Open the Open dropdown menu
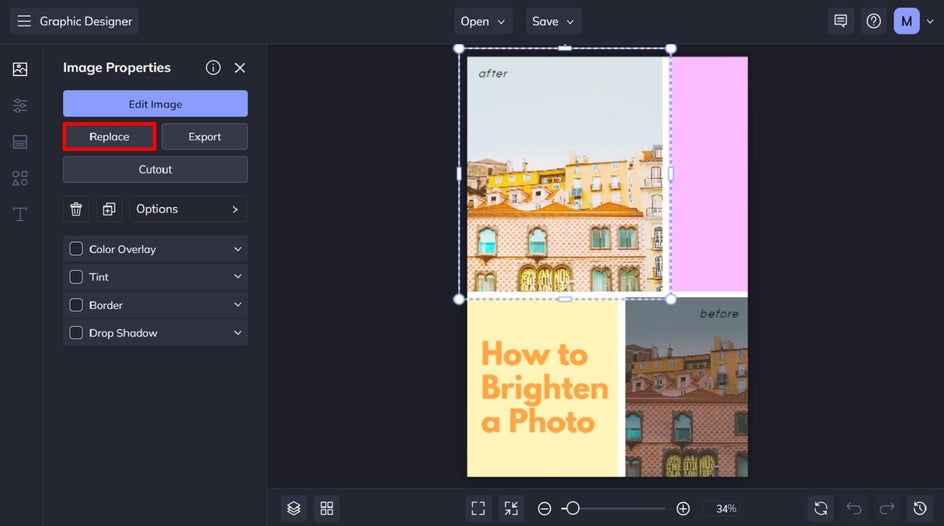Image resolution: width=944 pixels, height=526 pixels. click(483, 21)
